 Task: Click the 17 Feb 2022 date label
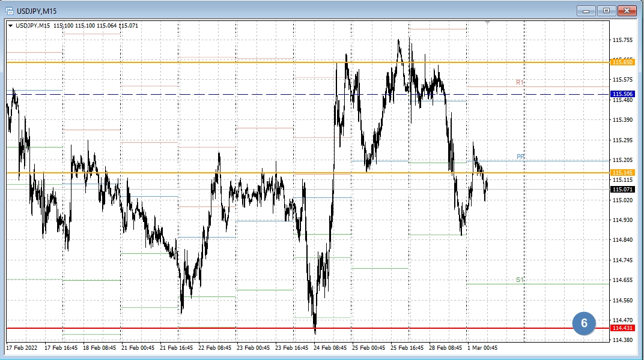click(21, 347)
